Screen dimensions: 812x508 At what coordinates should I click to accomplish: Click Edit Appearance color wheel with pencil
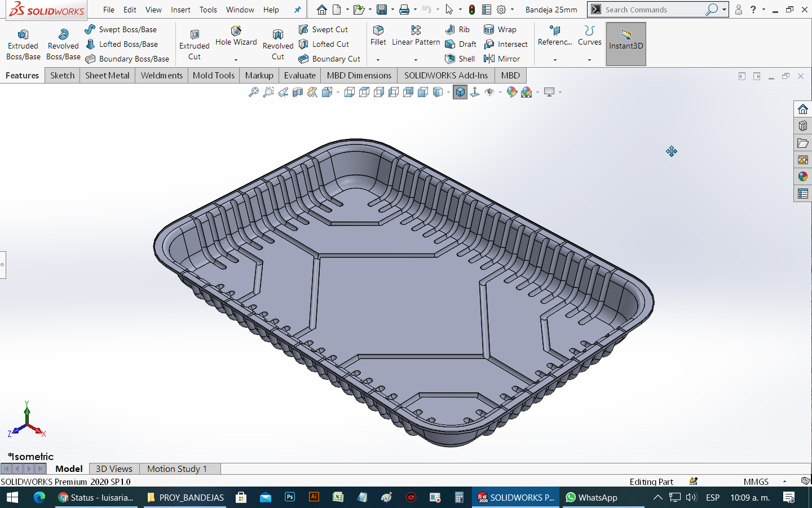click(x=512, y=92)
